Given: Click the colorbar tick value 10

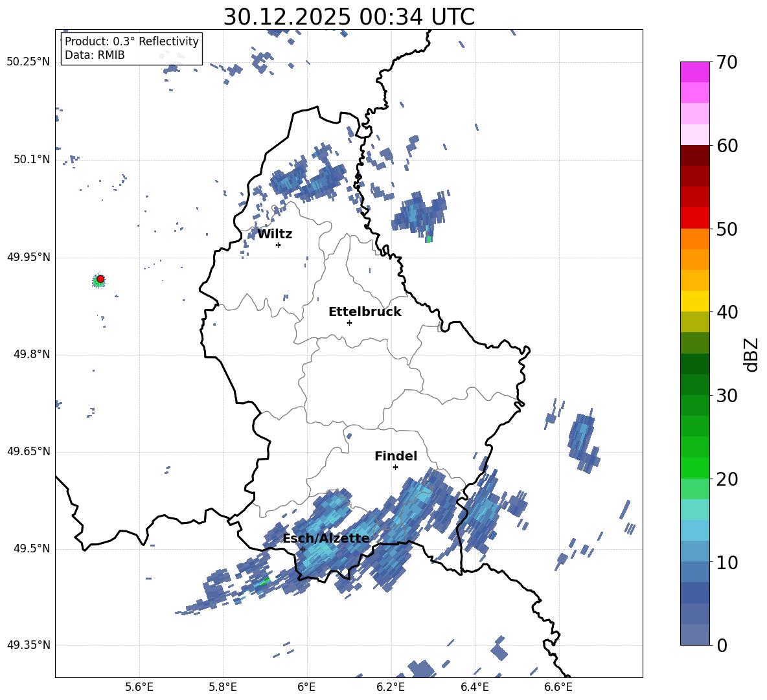Looking at the screenshot, I should tap(727, 562).
